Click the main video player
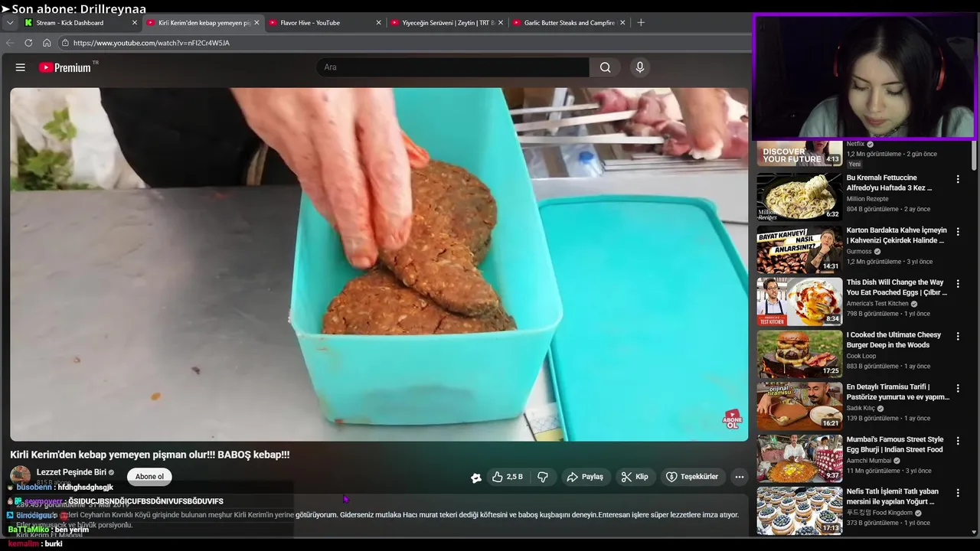Image resolution: width=980 pixels, height=551 pixels. pyautogui.click(x=379, y=264)
